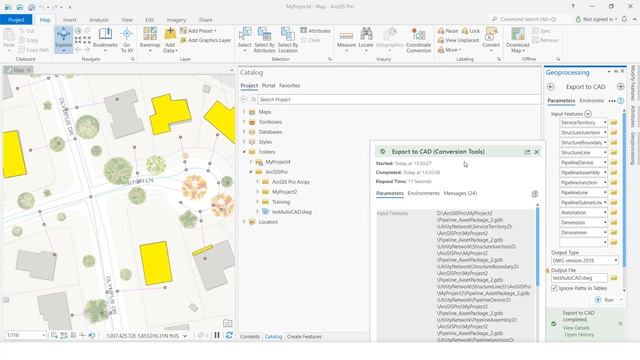This screenshot has width=640, height=360.
Task: Activate the Measure tool
Action: [x=346, y=39]
